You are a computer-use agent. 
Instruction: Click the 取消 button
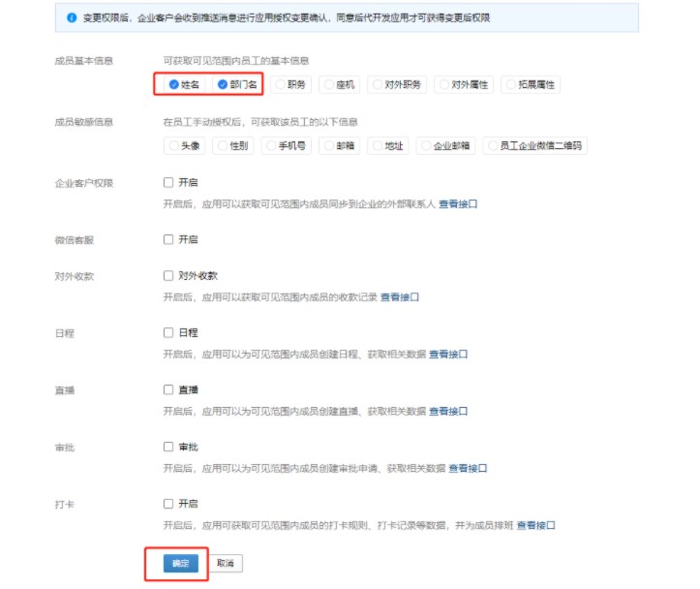(x=226, y=563)
